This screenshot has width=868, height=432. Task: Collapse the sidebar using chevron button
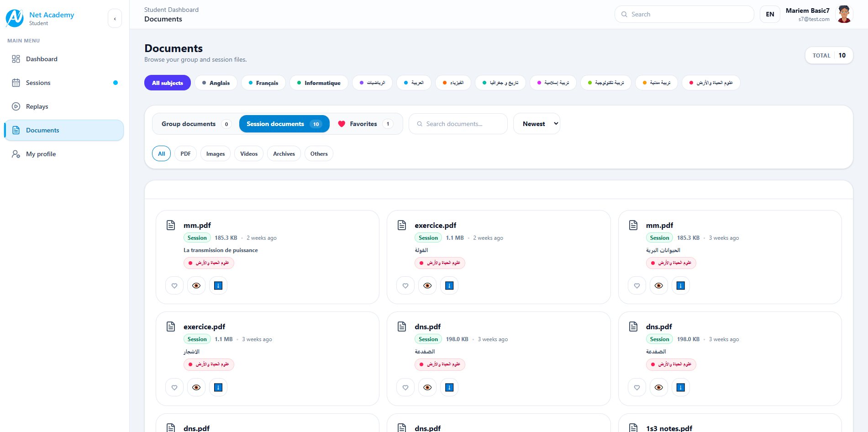(x=115, y=19)
